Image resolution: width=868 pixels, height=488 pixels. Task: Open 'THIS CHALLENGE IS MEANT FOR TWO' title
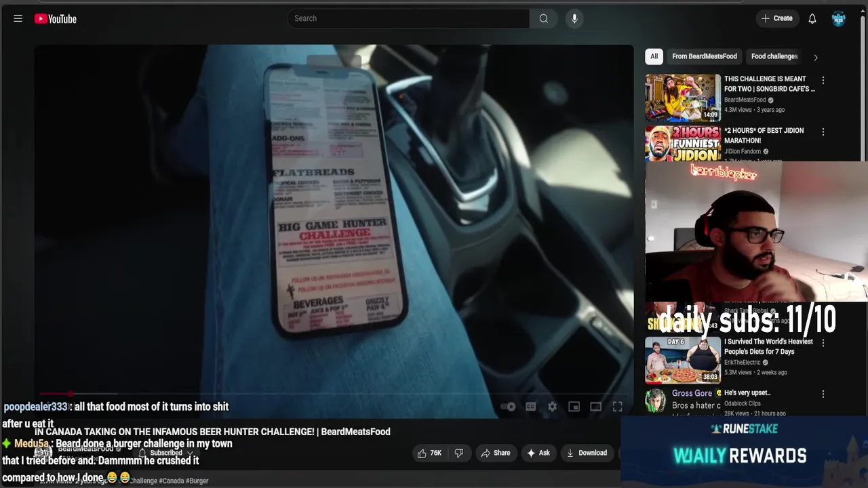tap(769, 83)
